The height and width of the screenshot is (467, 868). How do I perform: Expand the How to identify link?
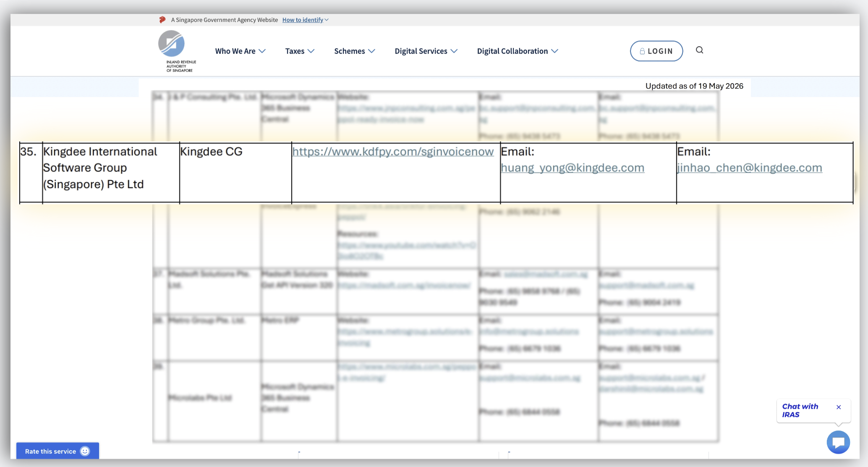point(305,20)
